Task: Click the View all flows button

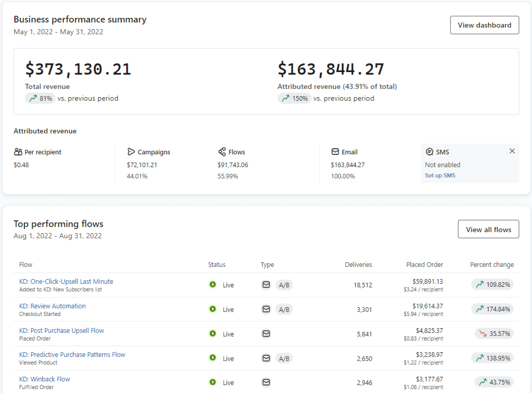Action: [488, 229]
